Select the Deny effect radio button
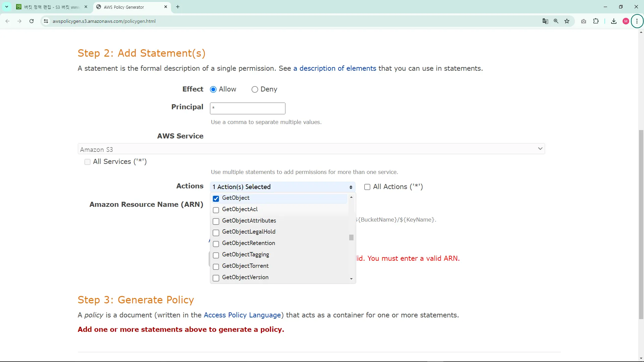The height and width of the screenshot is (362, 644). coord(255,89)
